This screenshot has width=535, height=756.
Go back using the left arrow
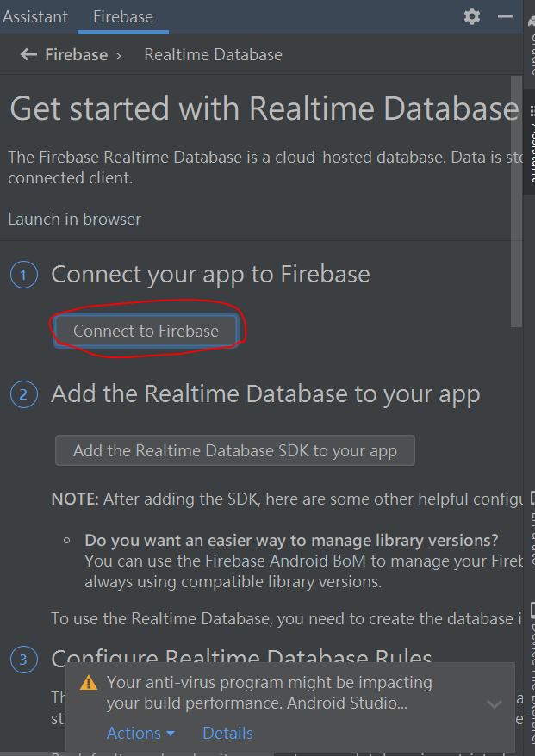(28, 54)
